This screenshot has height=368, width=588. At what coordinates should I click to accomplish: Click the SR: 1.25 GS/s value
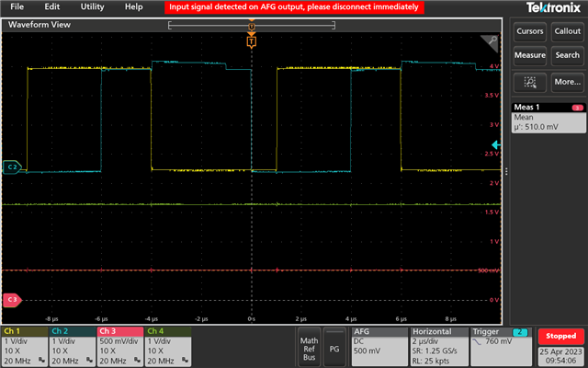tap(435, 351)
